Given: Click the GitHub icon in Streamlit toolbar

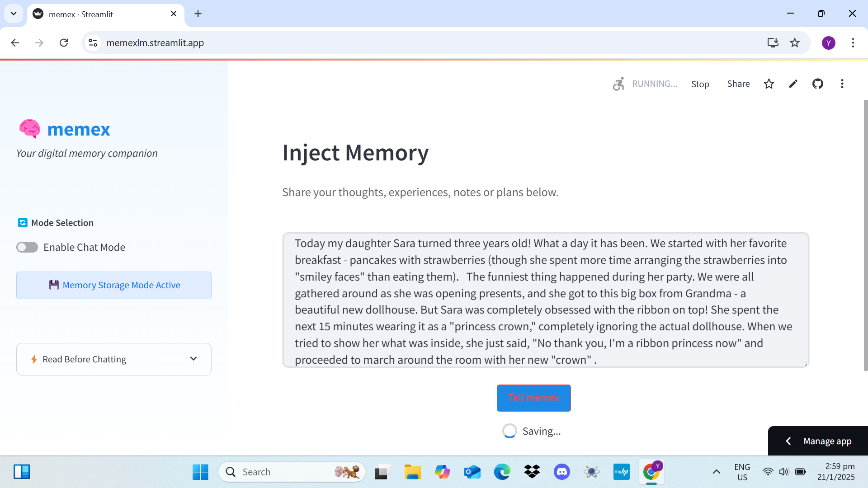Looking at the screenshot, I should point(817,84).
